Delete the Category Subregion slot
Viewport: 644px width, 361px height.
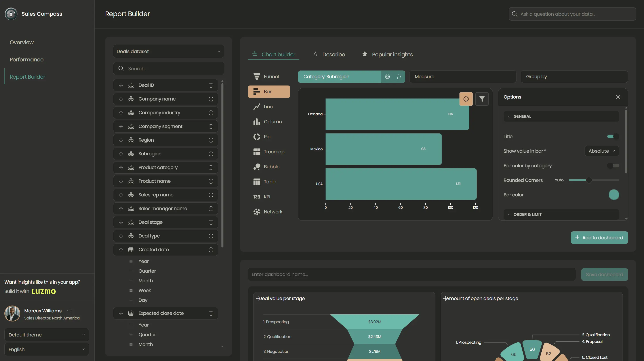pos(399,77)
